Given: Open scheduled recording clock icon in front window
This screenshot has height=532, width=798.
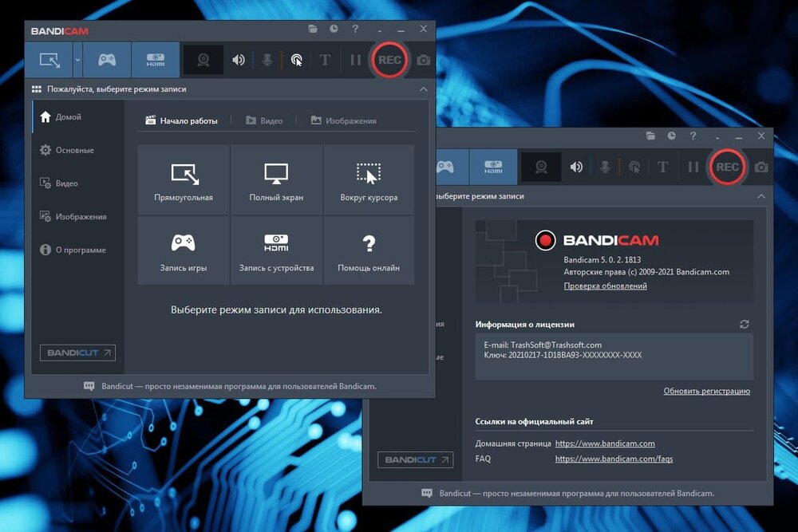Looking at the screenshot, I should (334, 29).
